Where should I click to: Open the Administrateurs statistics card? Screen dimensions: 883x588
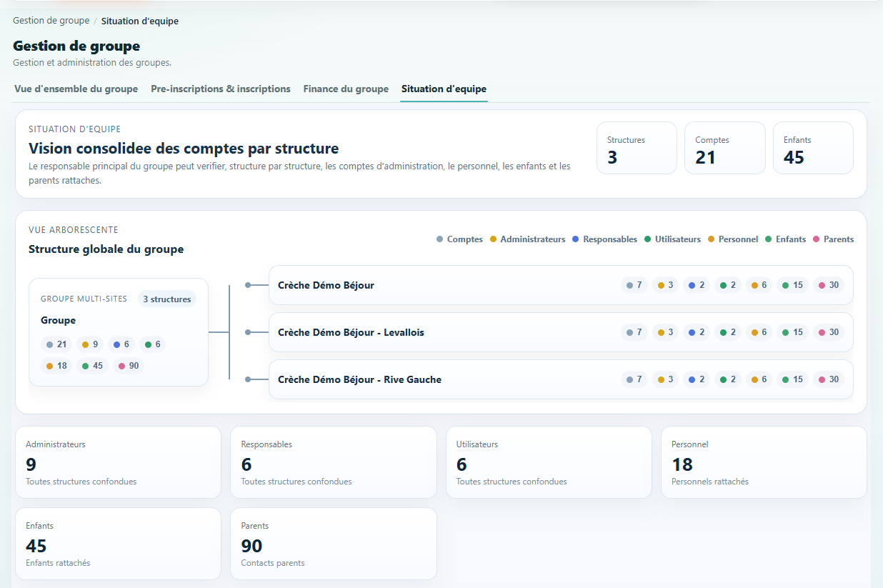118,462
